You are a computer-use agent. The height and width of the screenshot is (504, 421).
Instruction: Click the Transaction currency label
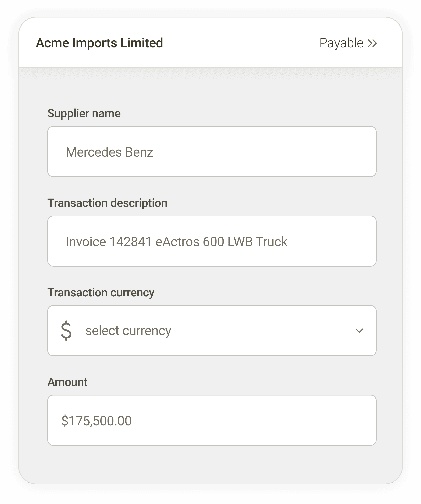coord(101,292)
